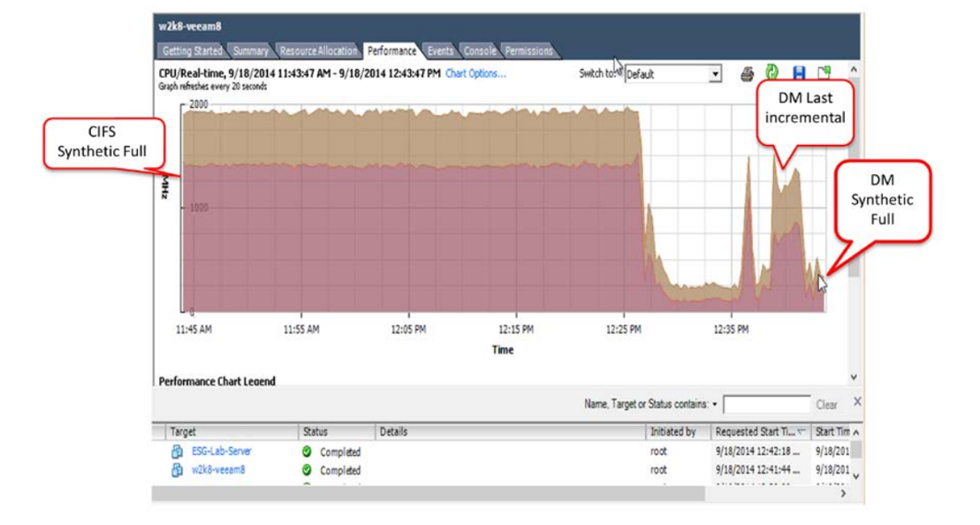980x525 pixels.
Task: Click the horizontal scrollbar right arrow
Action: [843, 494]
